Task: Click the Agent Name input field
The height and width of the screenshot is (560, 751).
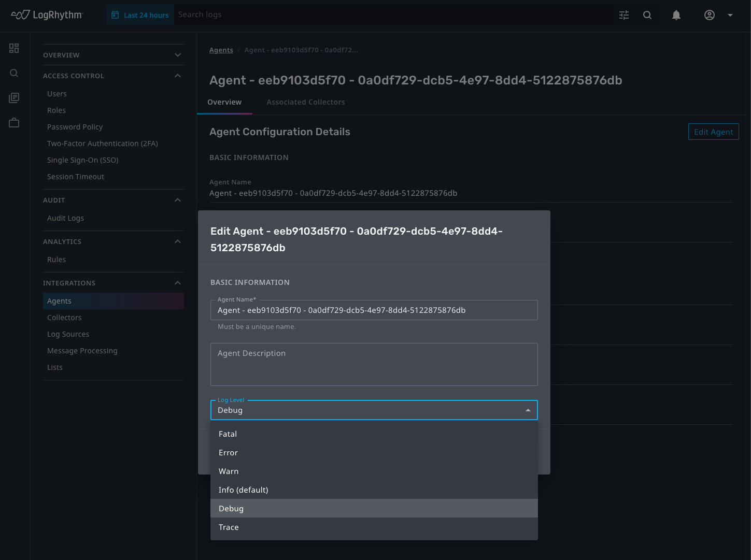Action: point(374,310)
